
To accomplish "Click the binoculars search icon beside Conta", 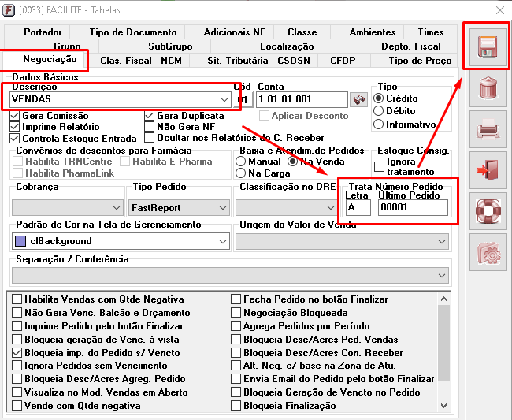I will pyautogui.click(x=359, y=100).
